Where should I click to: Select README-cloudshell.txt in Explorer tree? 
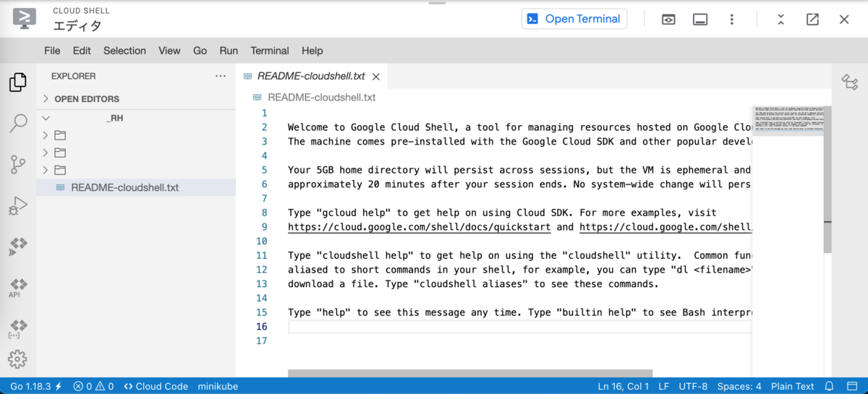(x=136, y=187)
